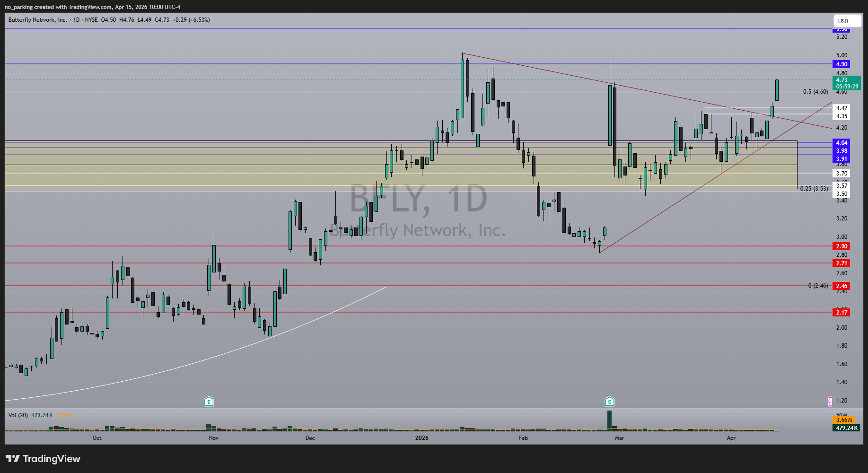Select the red 2.71 price label
Screen dimensions: 868x473
pyautogui.click(x=842, y=263)
